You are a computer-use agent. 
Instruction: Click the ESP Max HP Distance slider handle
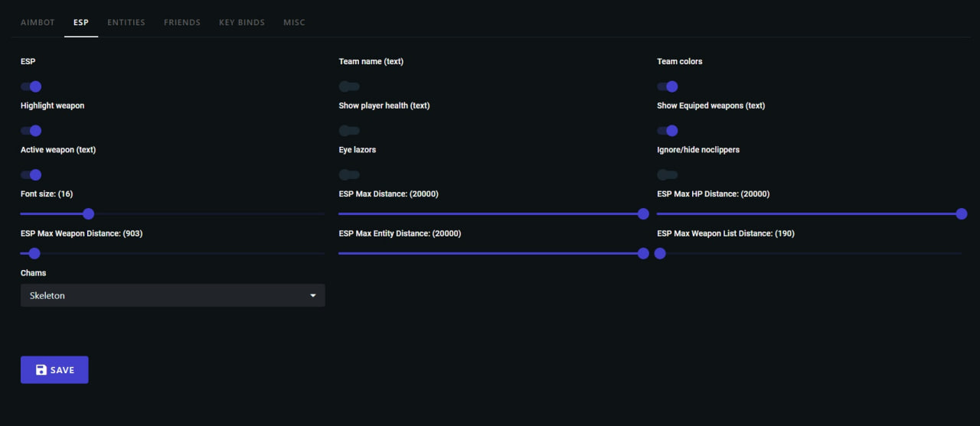tap(962, 214)
